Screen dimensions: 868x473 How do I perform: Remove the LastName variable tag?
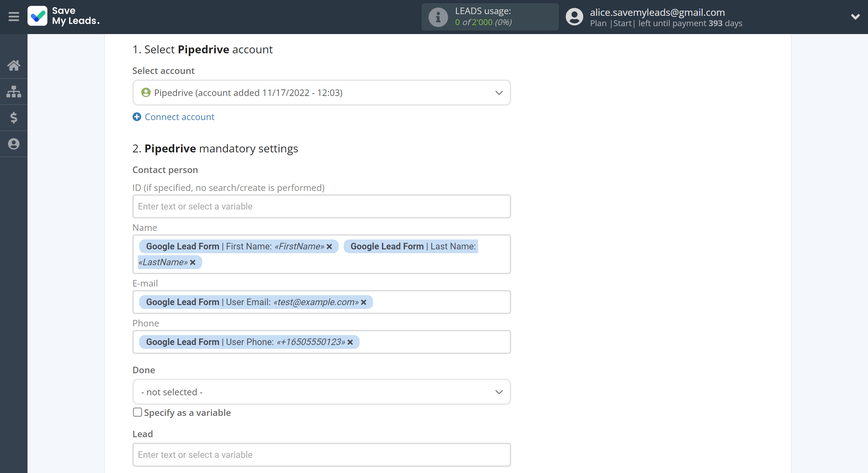click(193, 262)
